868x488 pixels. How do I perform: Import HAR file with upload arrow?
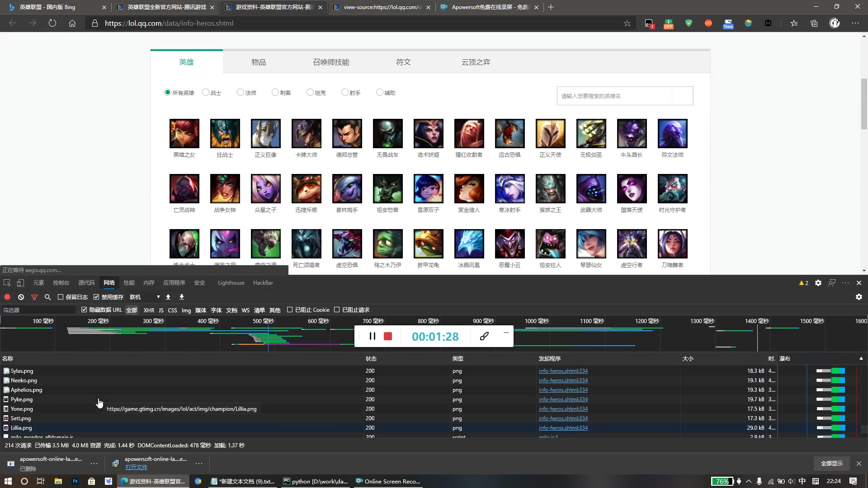(x=168, y=297)
